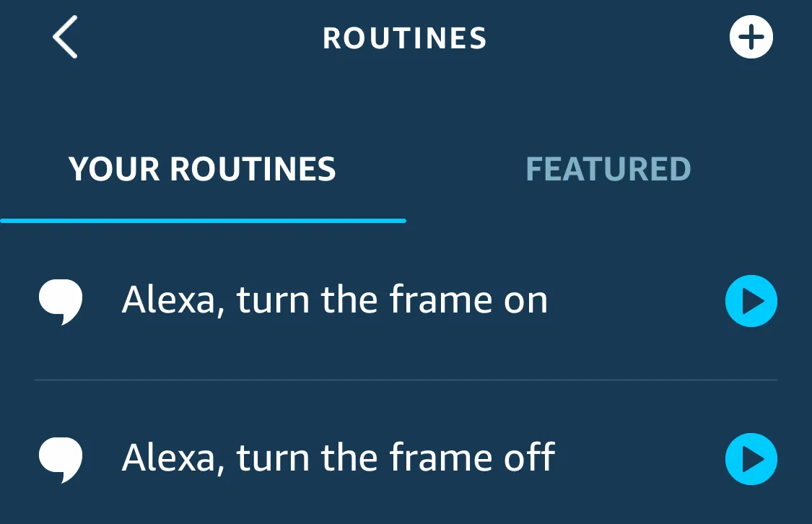This screenshot has height=524, width=812.
Task: Click the word "Alexa" in the first routine
Action: (169, 300)
